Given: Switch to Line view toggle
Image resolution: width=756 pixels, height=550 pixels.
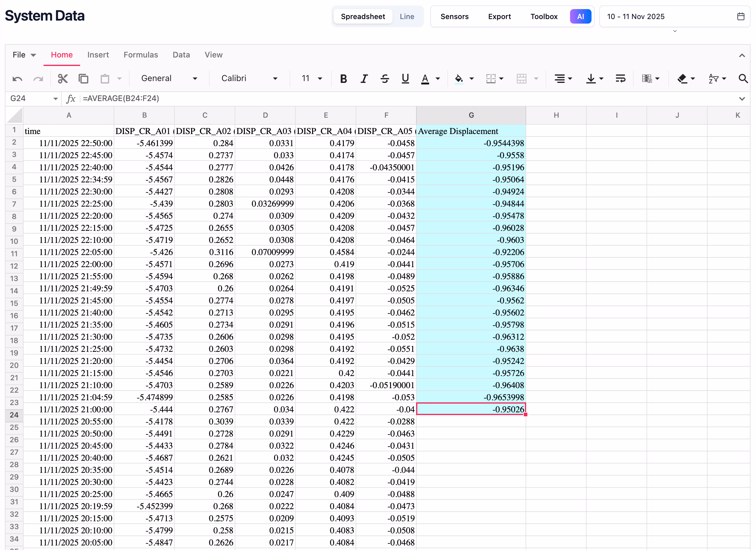Looking at the screenshot, I should pyautogui.click(x=407, y=16).
